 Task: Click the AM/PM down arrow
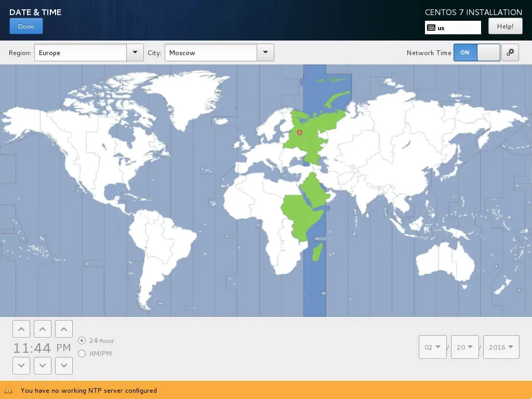pyautogui.click(x=64, y=365)
